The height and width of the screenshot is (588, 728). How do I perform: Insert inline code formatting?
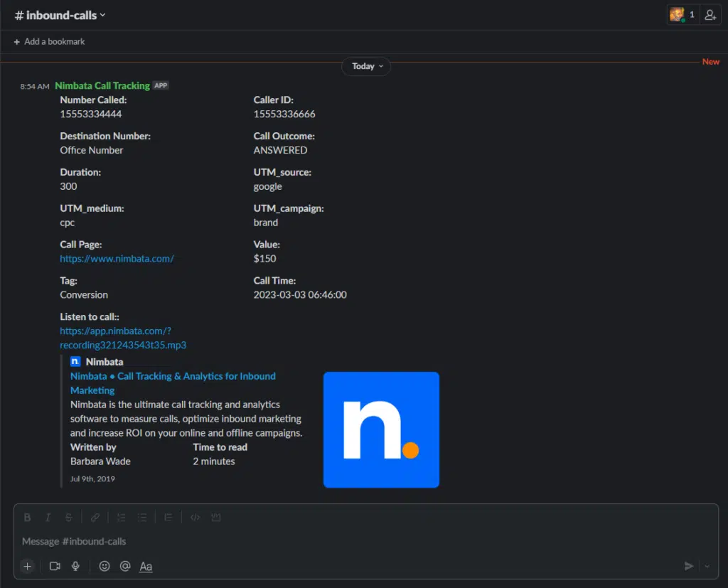tap(196, 518)
